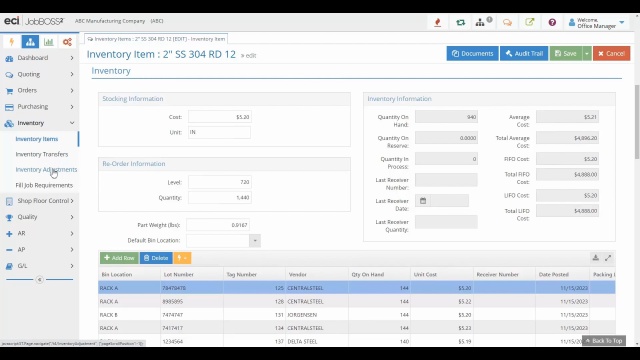The image size is (640, 360).
Task: Click the Audit Trail button
Action: 524,53
